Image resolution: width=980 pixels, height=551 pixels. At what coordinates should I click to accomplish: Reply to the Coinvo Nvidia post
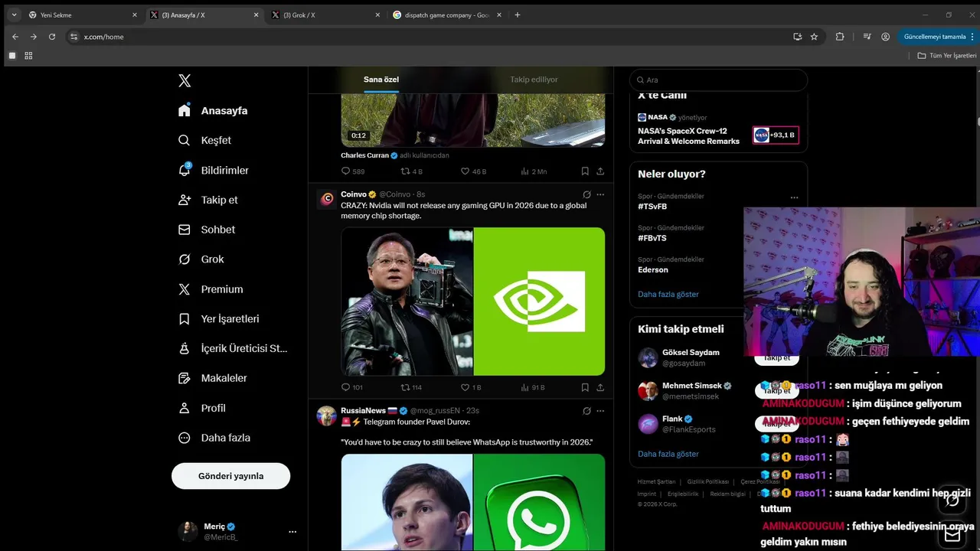point(352,387)
